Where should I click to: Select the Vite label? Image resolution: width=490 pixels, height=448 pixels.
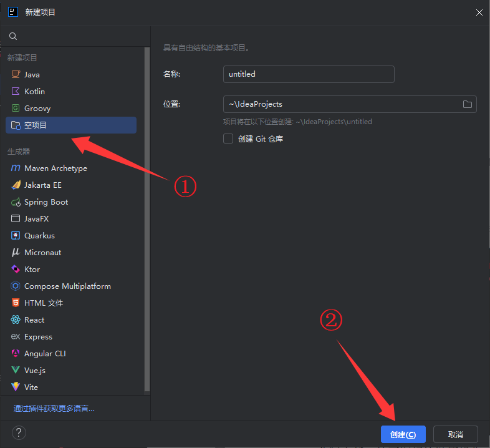(31, 387)
